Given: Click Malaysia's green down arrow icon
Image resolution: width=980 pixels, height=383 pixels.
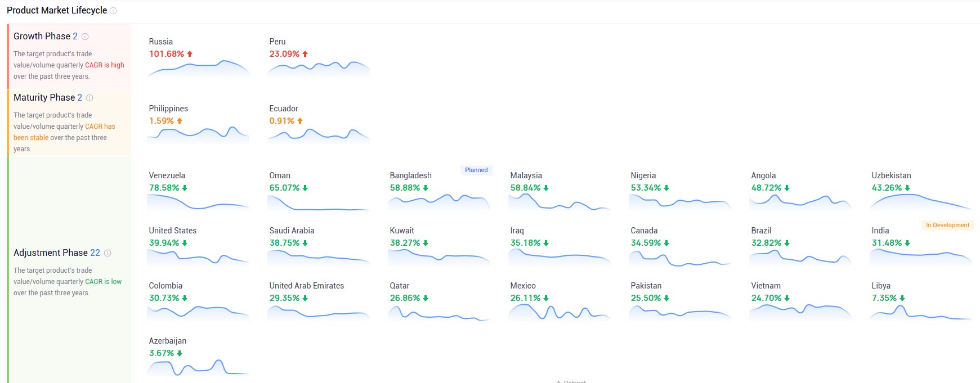Looking at the screenshot, I should click(546, 188).
